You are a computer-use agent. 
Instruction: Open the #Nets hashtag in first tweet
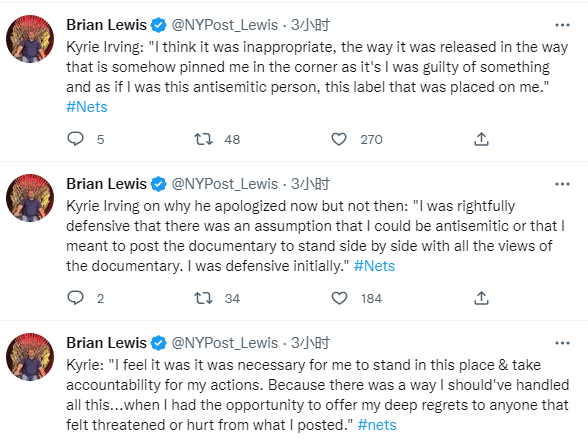tap(87, 107)
